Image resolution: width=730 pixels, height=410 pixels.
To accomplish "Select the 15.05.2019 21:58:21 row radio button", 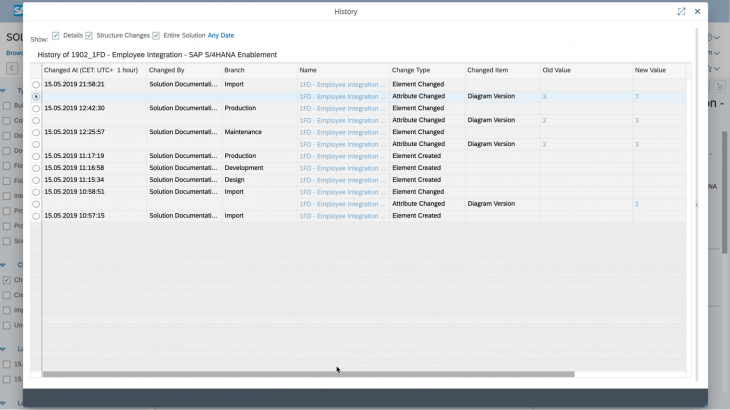I will coord(36,85).
